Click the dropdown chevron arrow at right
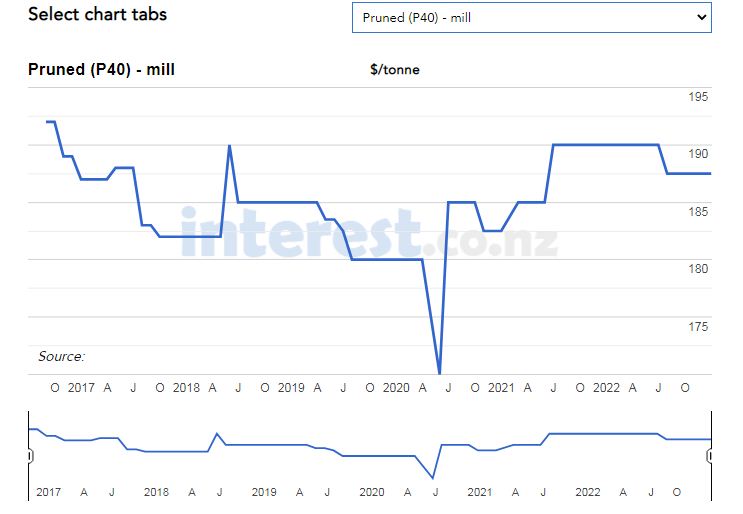Screen dimensions: 743x514 coord(700,17)
